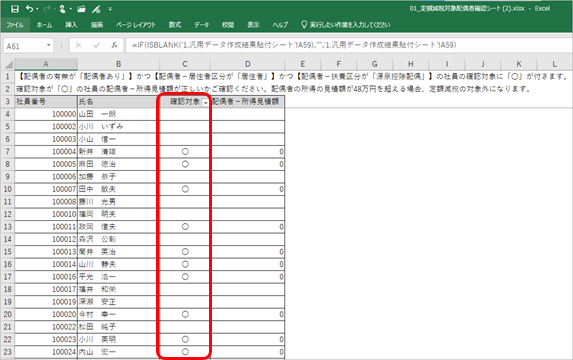Click the Save icon in the quick access toolbar

point(15,9)
